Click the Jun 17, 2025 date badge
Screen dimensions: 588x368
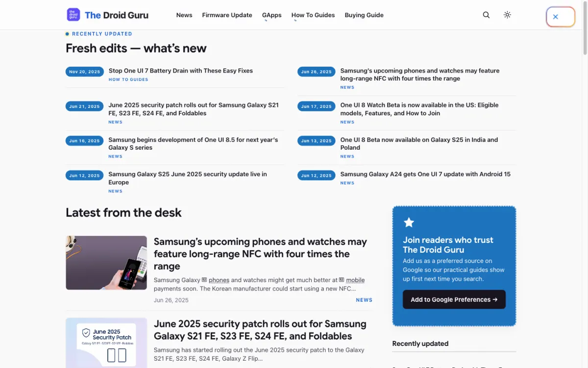[317, 106]
